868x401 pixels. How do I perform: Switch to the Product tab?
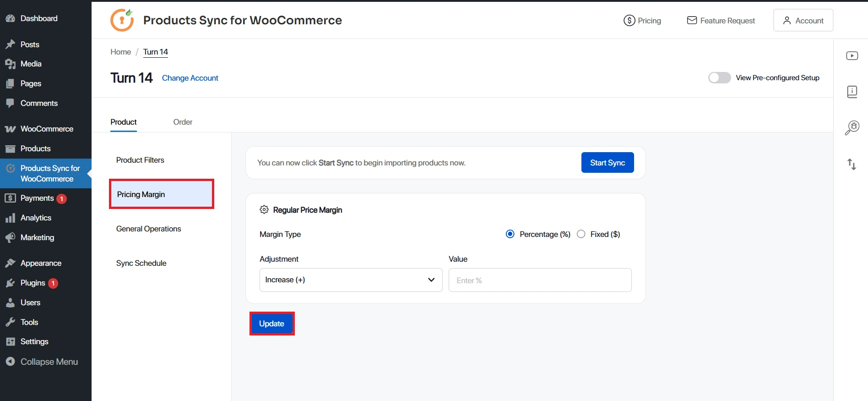click(x=124, y=122)
